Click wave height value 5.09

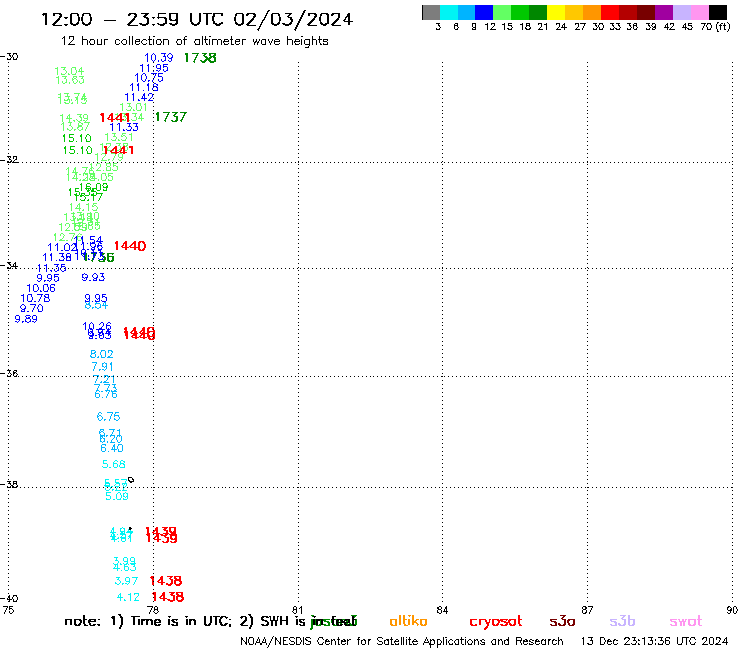117,496
